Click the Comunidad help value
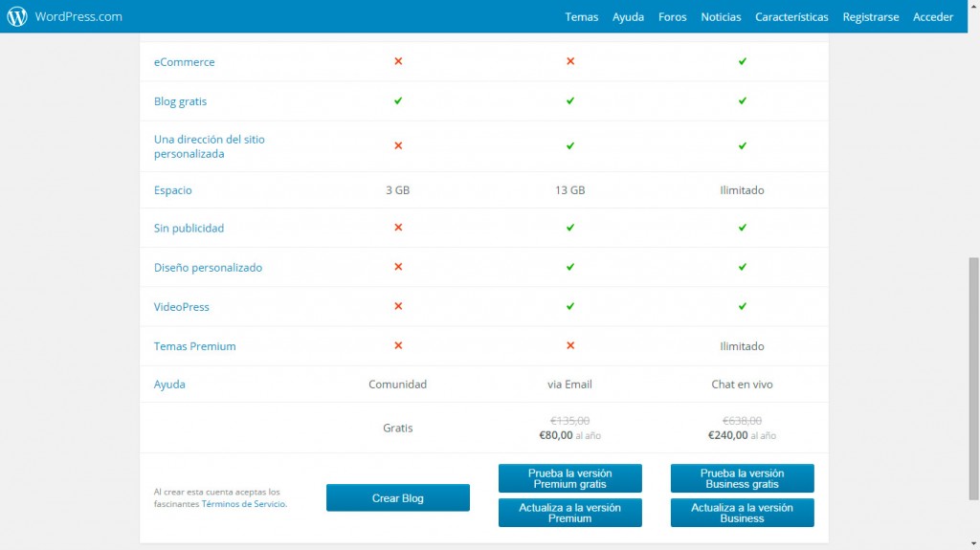Image resolution: width=980 pixels, height=550 pixels. point(397,385)
